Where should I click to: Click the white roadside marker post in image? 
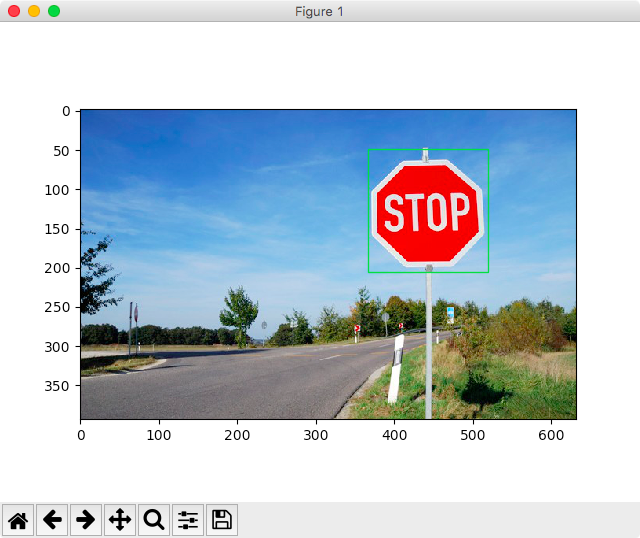396,368
